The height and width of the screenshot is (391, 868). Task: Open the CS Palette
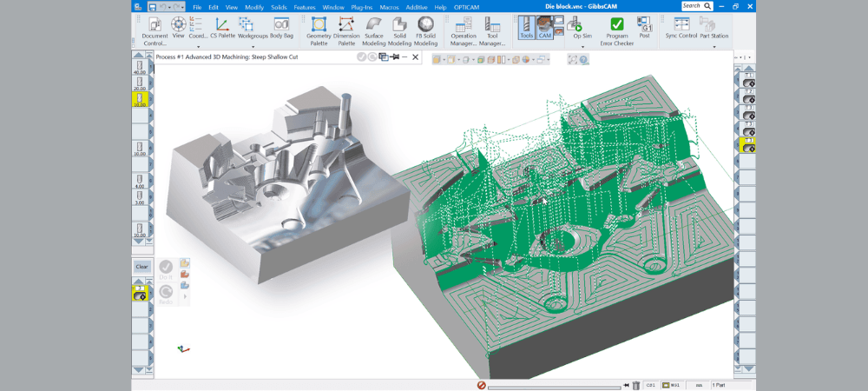(x=222, y=28)
